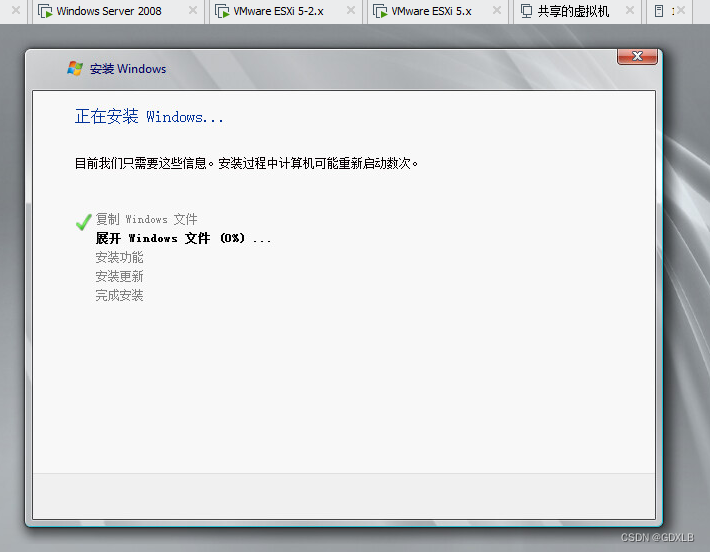The width and height of the screenshot is (710, 552).
Task: Click the 完成安装 step
Action: [x=119, y=295]
